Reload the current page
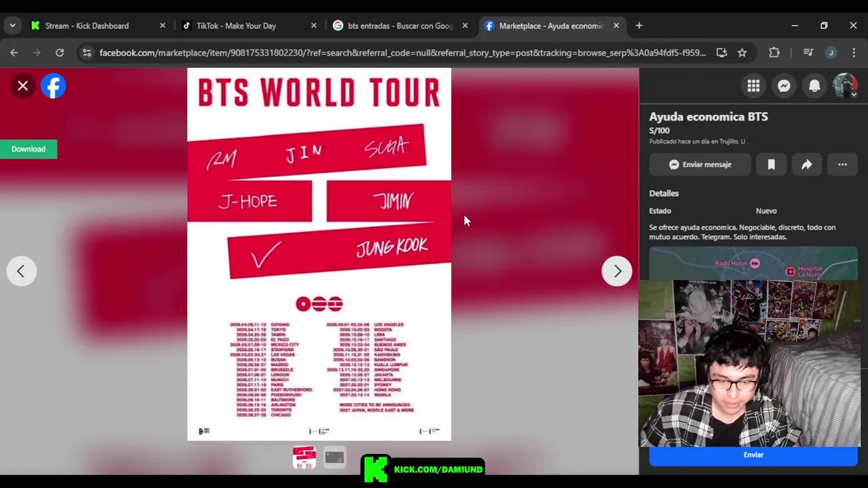This screenshot has height=488, width=868. [x=60, y=53]
